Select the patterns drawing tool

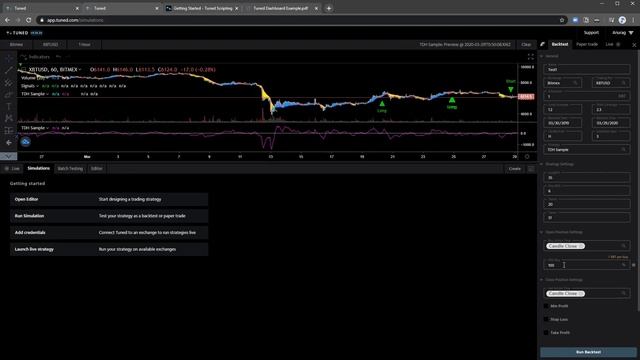(9, 118)
